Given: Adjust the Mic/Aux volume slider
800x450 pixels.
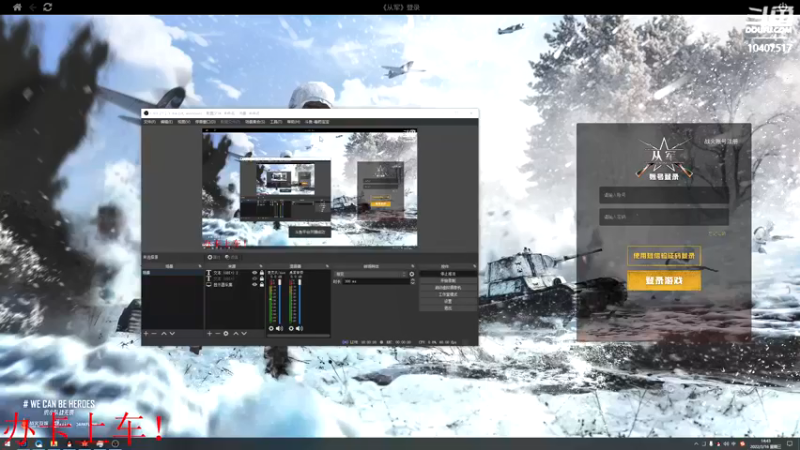Looking at the screenshot, I should pyautogui.click(x=280, y=301).
